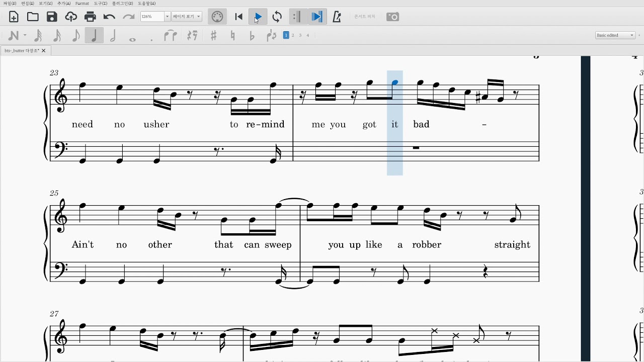The height and width of the screenshot is (362, 644).
Task: Upload the score online with the cloud icon
Action: point(71,17)
